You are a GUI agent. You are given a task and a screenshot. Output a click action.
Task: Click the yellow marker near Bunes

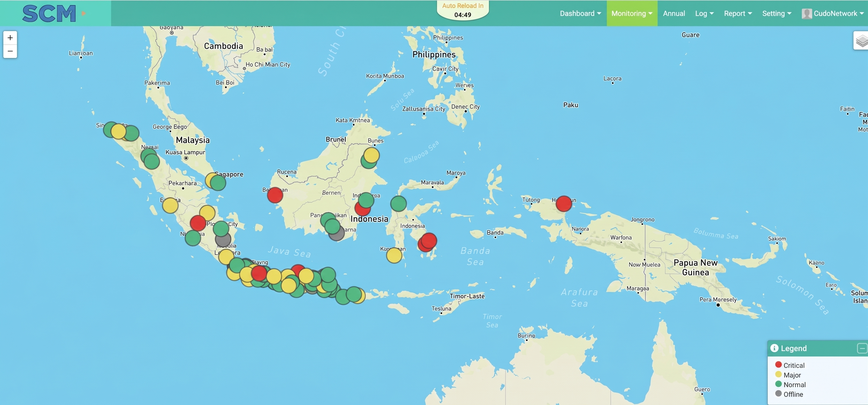[x=372, y=155]
